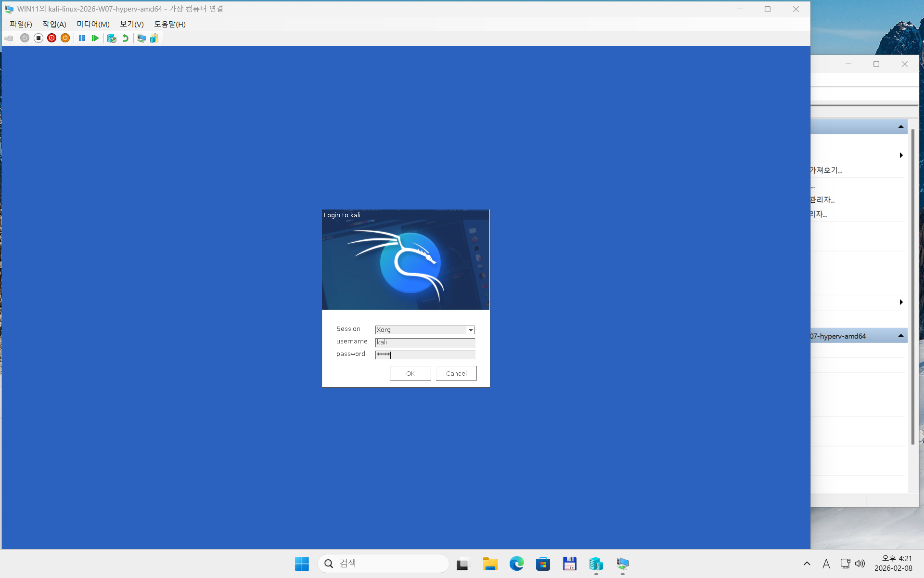Open the 보기(V) menu
The image size is (924, 578).
coord(132,24)
